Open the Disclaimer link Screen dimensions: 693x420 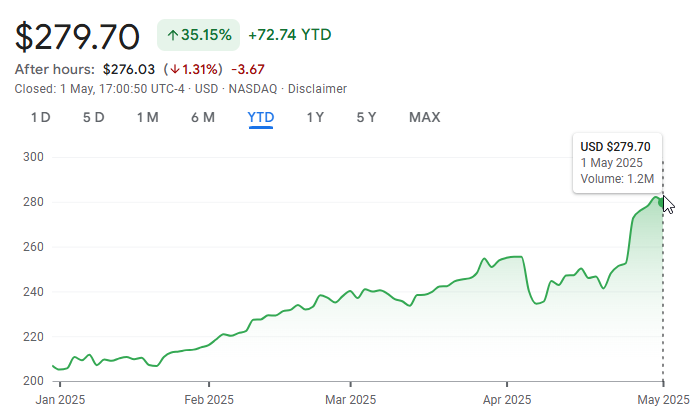(x=317, y=89)
